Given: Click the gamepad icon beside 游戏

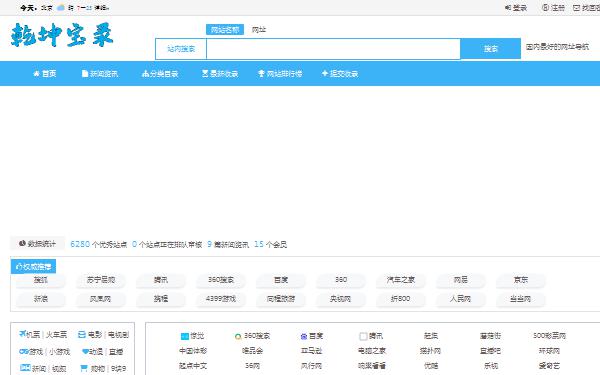Looking at the screenshot, I should 24,351.
